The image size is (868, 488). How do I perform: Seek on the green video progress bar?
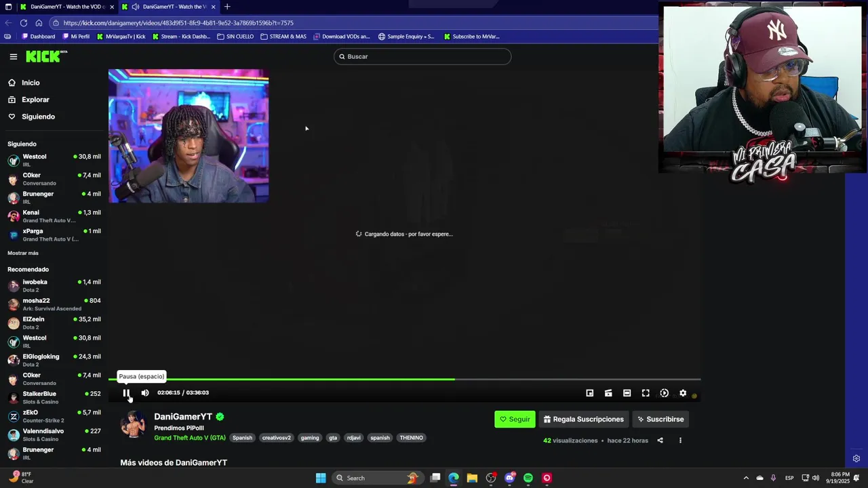(404, 380)
